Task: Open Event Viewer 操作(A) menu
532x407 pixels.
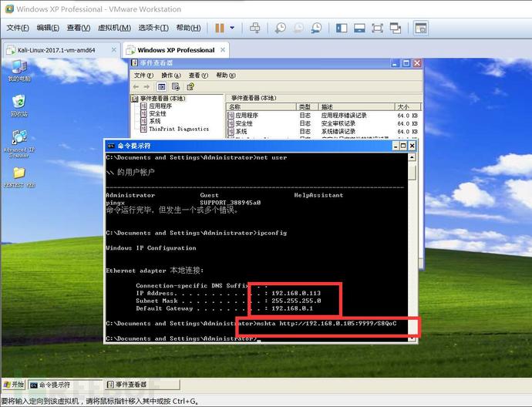Action: coord(171,76)
